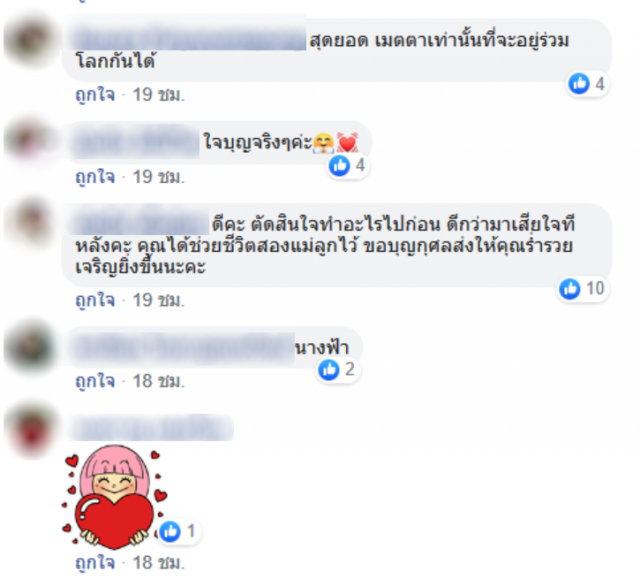Click ถูกใจ under the ใจบุญจริงๆค่ะ comment
640x579 pixels.
tap(95, 177)
